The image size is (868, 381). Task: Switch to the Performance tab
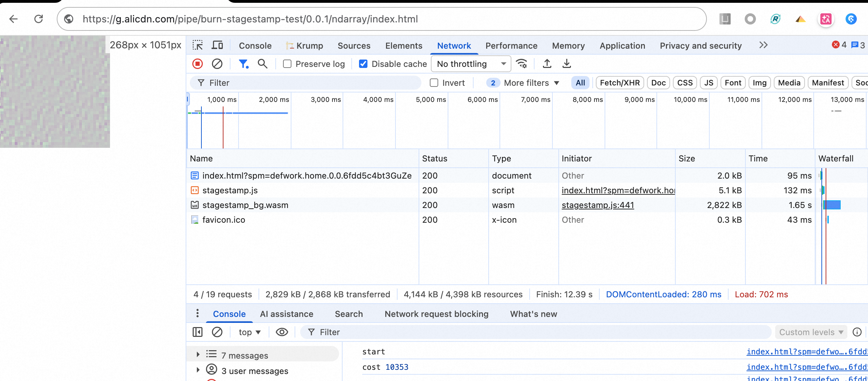pyautogui.click(x=511, y=46)
